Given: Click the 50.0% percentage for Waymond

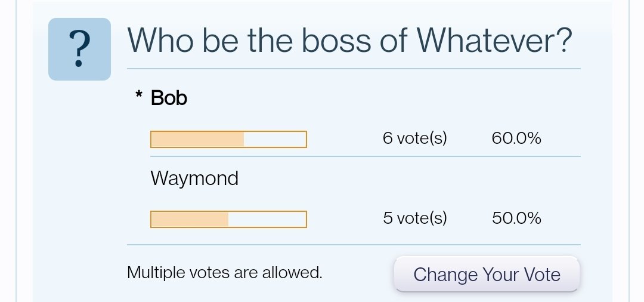Looking at the screenshot, I should pos(516,218).
